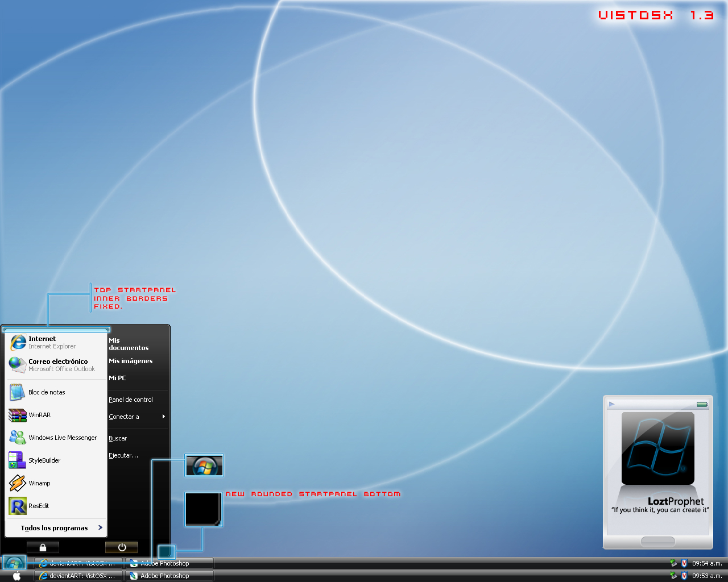Expand the Conectar a submenu
Screen dimensions: 728x582
(138, 417)
